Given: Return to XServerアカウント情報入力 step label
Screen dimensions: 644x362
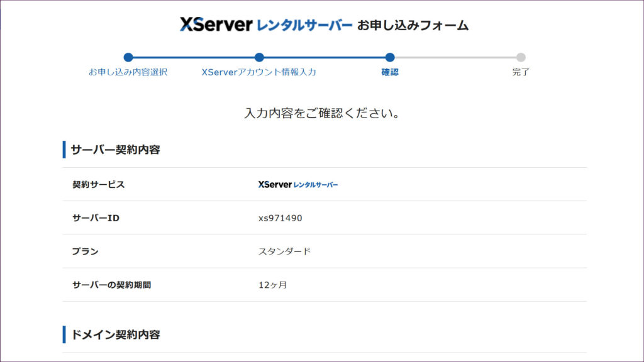Looking at the screenshot, I should coord(259,72).
